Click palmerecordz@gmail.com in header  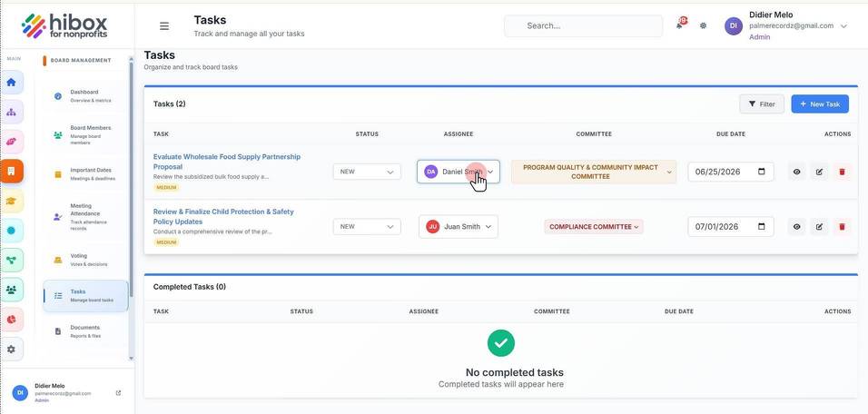pyautogui.click(x=792, y=26)
